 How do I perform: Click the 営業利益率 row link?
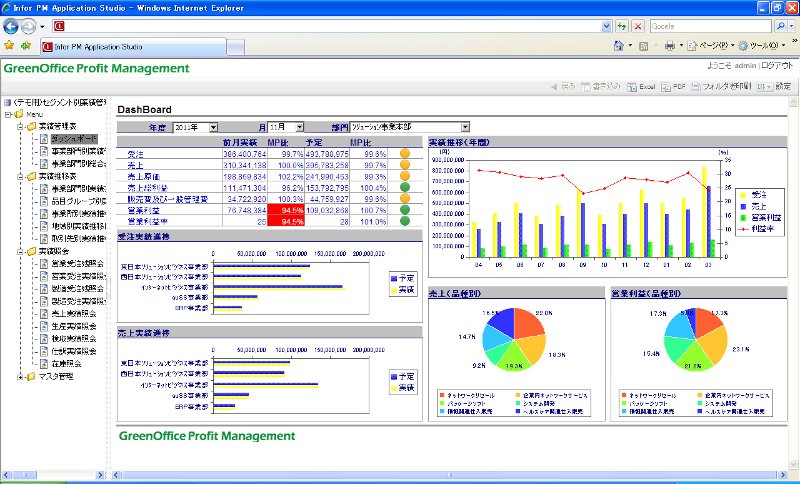(147, 222)
